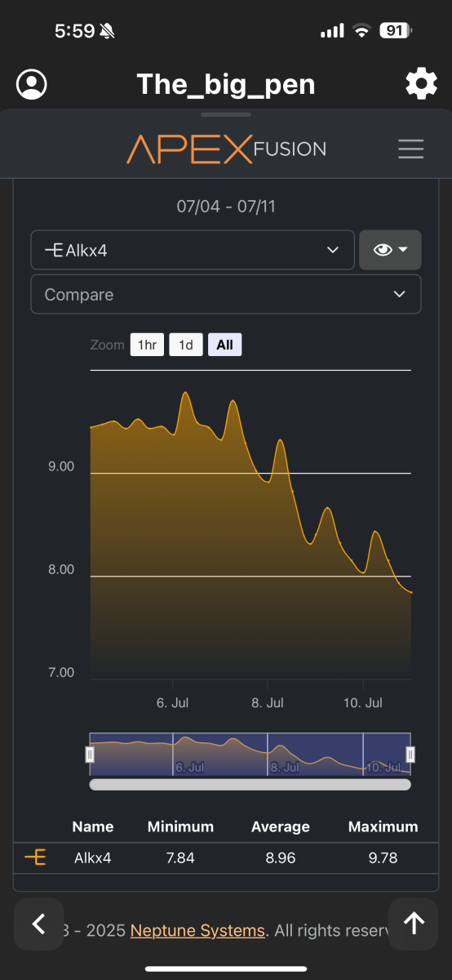452x980 pixels.
Task: Set zoom to 1d
Action: tap(186, 345)
